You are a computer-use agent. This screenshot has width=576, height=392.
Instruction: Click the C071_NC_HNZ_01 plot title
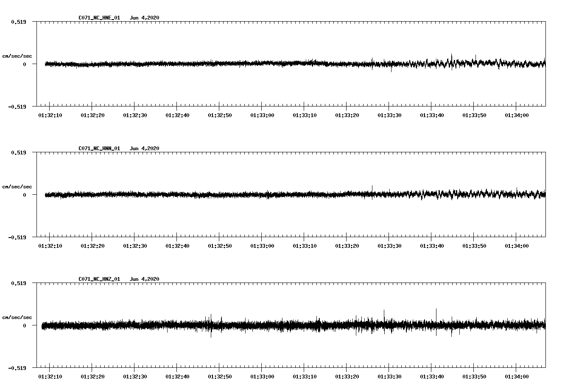(x=99, y=279)
